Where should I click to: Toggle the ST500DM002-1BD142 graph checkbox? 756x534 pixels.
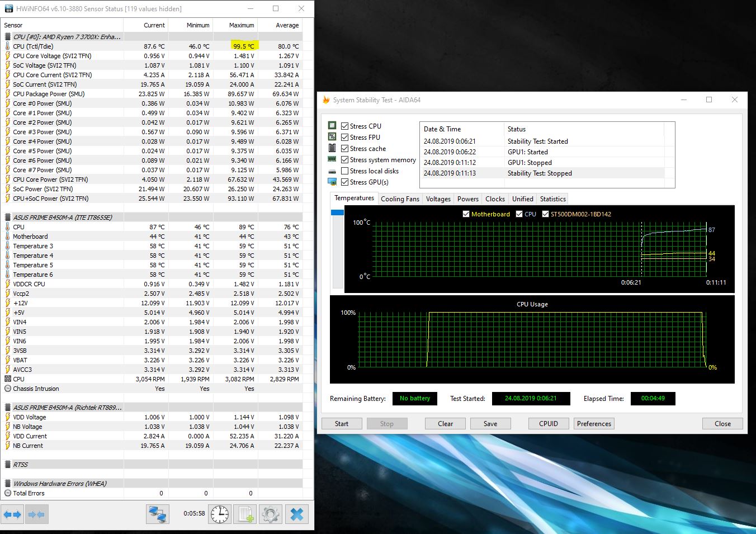point(546,214)
